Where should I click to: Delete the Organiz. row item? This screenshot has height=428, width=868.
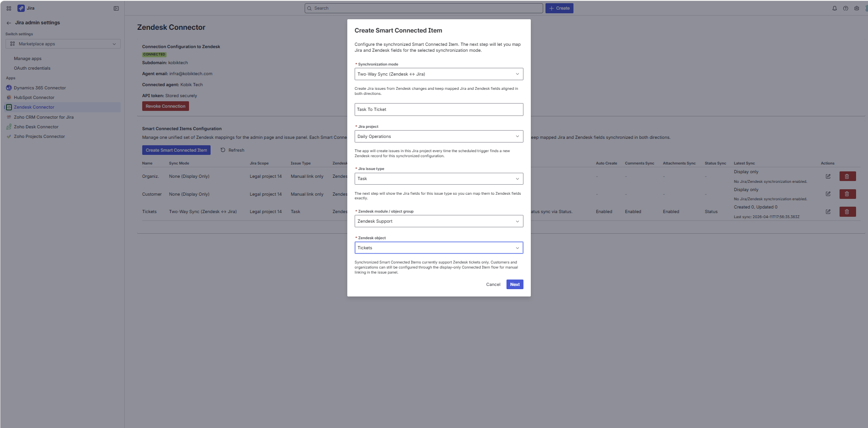847,176
